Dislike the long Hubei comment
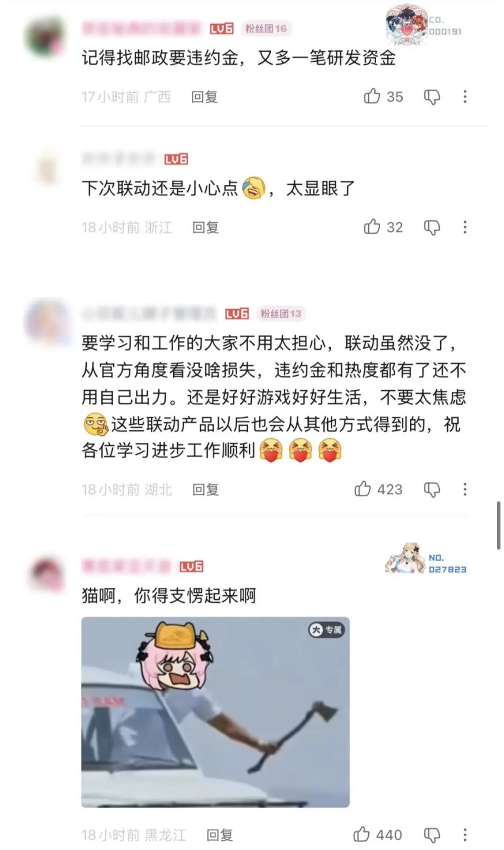Screen dimensions: 504x850 click(x=432, y=490)
